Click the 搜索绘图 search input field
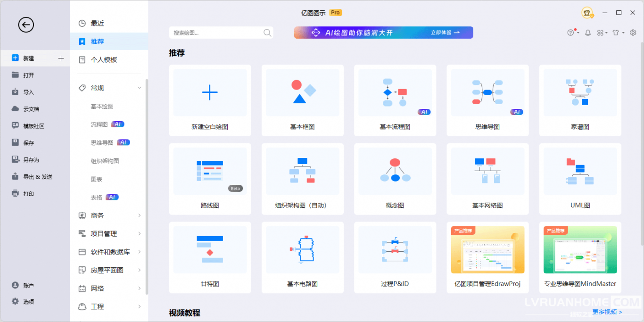Screen dimensions: 644x322 coord(216,33)
